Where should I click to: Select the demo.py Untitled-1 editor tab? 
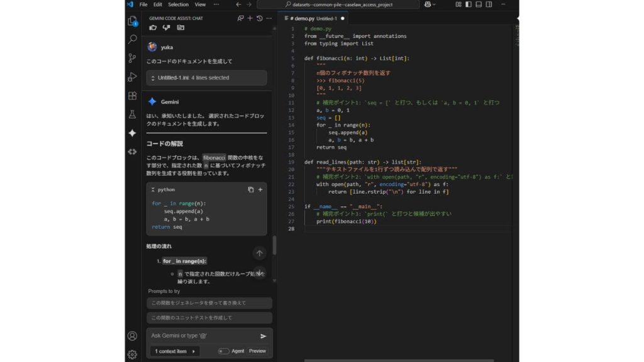coord(314,18)
